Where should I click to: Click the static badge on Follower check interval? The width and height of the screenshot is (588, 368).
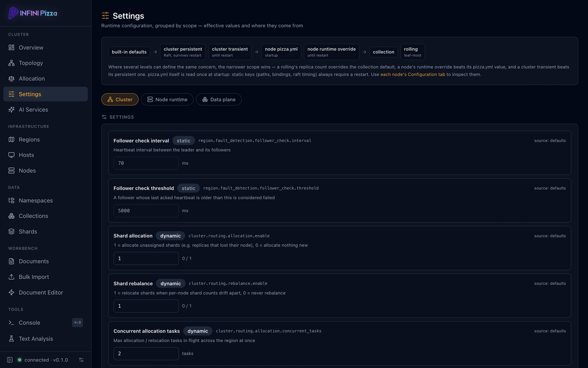pyautogui.click(x=184, y=141)
